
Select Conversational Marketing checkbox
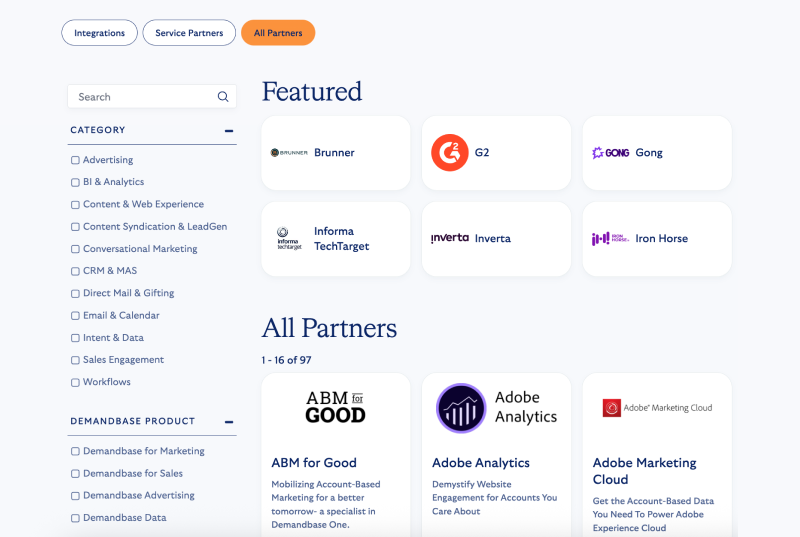75,249
